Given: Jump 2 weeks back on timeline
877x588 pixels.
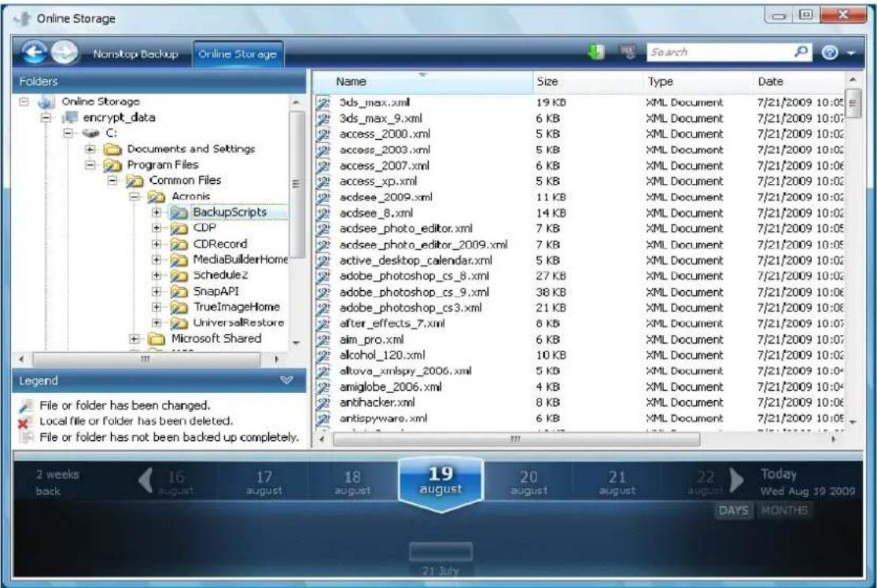Looking at the screenshot, I should click(57, 483).
